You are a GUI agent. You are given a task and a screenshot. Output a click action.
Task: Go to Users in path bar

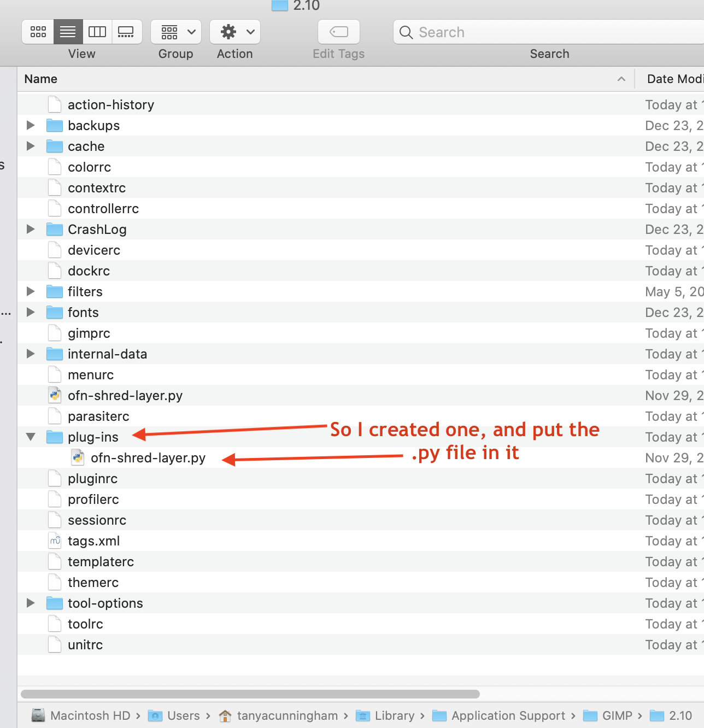(x=174, y=715)
